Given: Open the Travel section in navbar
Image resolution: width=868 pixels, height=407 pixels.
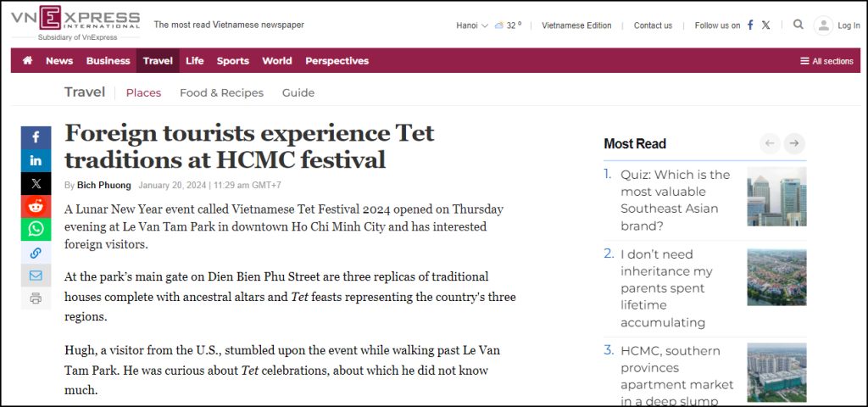Looking at the screenshot, I should [x=158, y=61].
